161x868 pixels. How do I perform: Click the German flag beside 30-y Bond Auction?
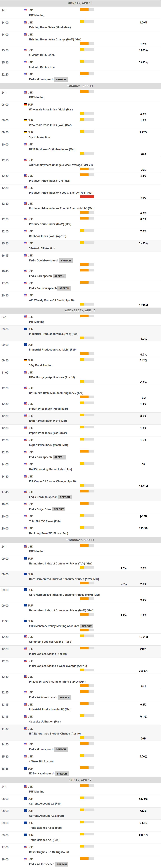26,360
